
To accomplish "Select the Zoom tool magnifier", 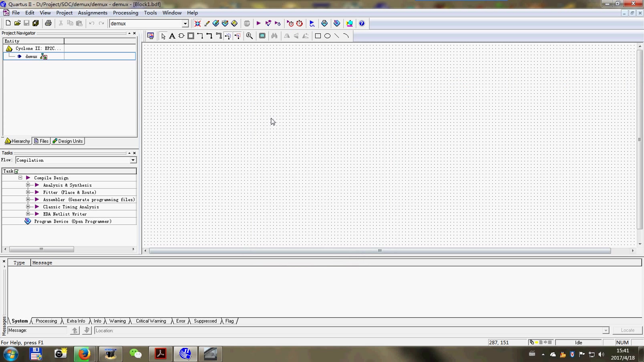I will click(x=250, y=36).
